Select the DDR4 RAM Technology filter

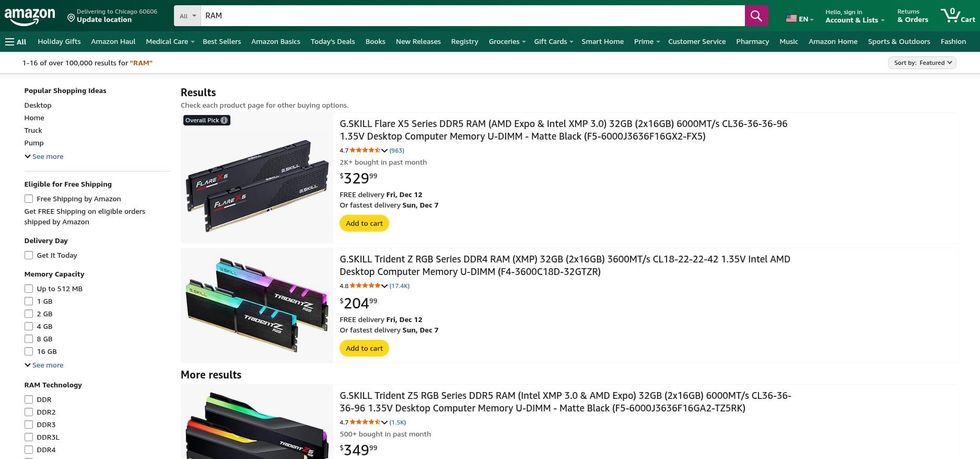point(29,450)
